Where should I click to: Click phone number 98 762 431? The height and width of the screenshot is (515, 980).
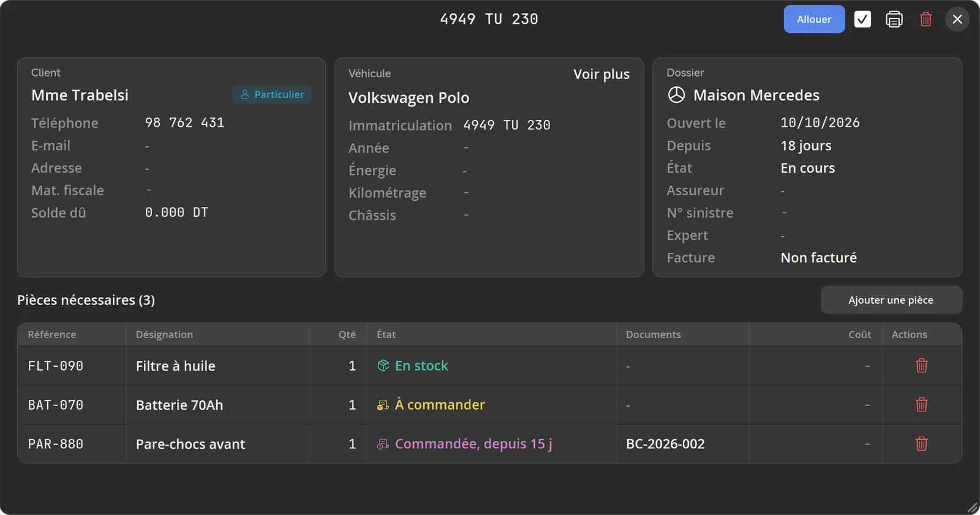point(185,122)
